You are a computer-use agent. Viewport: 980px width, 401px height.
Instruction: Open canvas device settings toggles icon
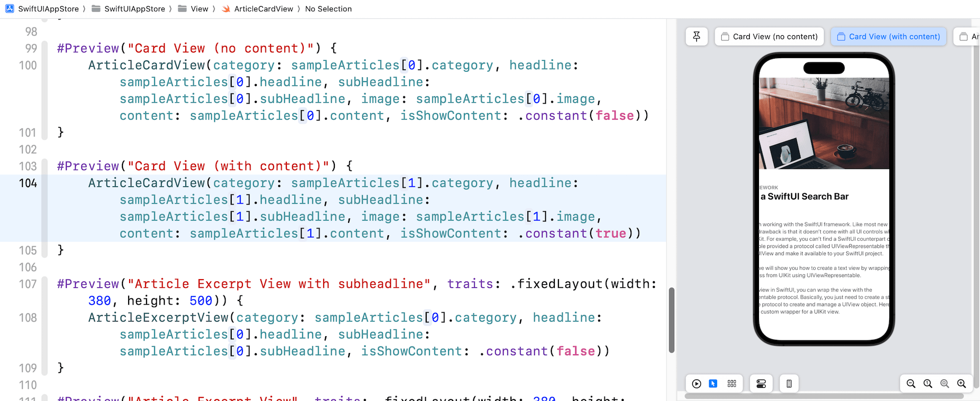(761, 384)
